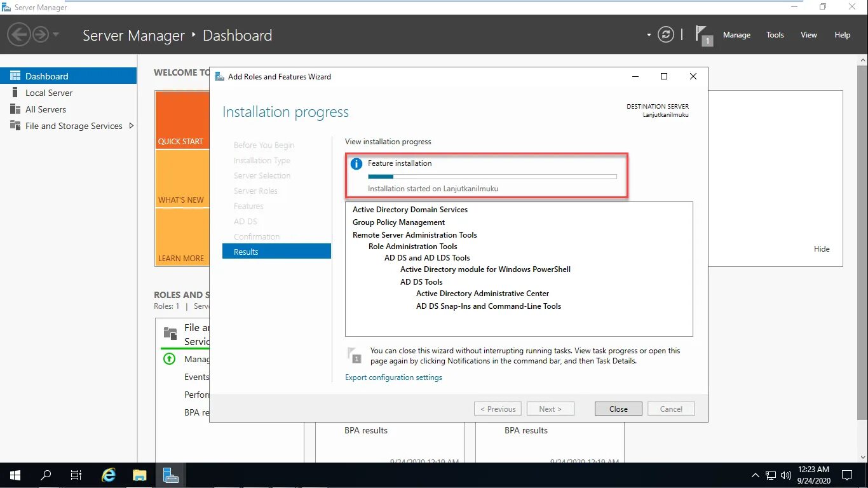Click the WHAT'S NEW tile
Image resolution: width=868 pixels, height=488 pixels.
click(182, 179)
